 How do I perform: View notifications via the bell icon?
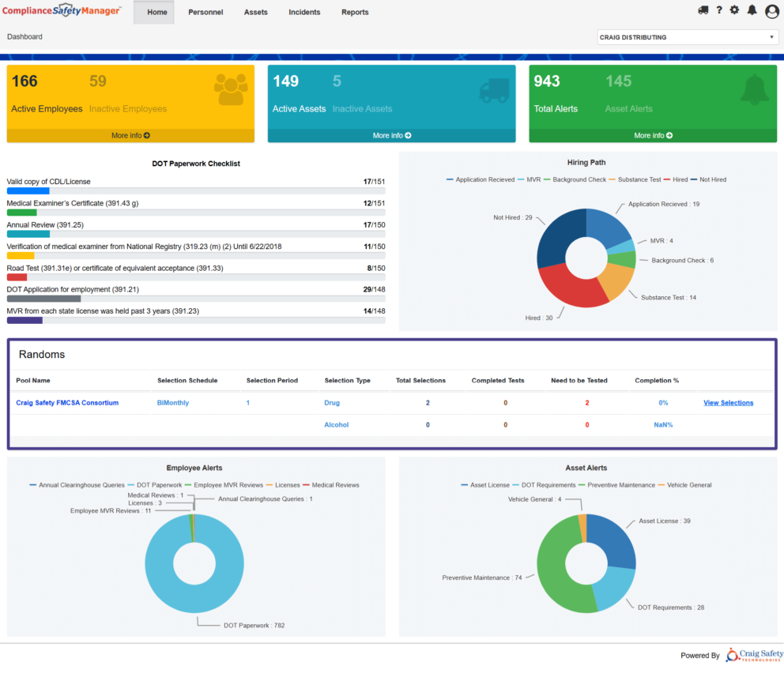[752, 9]
